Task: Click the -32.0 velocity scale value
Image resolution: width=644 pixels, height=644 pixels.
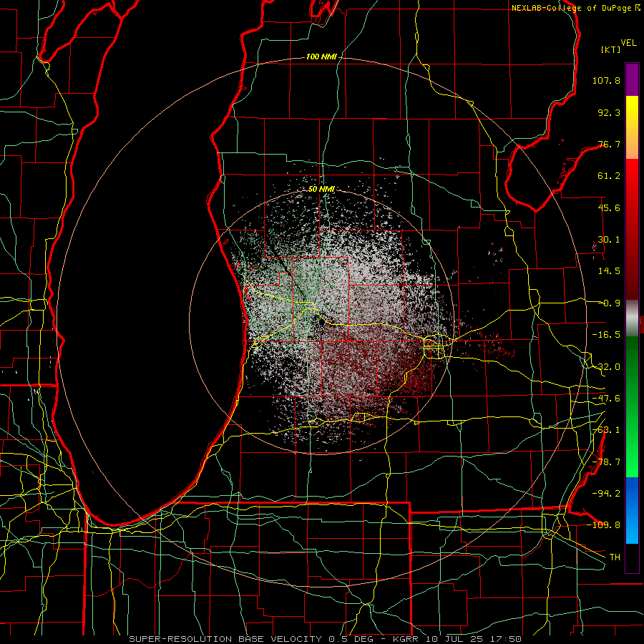Action: point(606,367)
